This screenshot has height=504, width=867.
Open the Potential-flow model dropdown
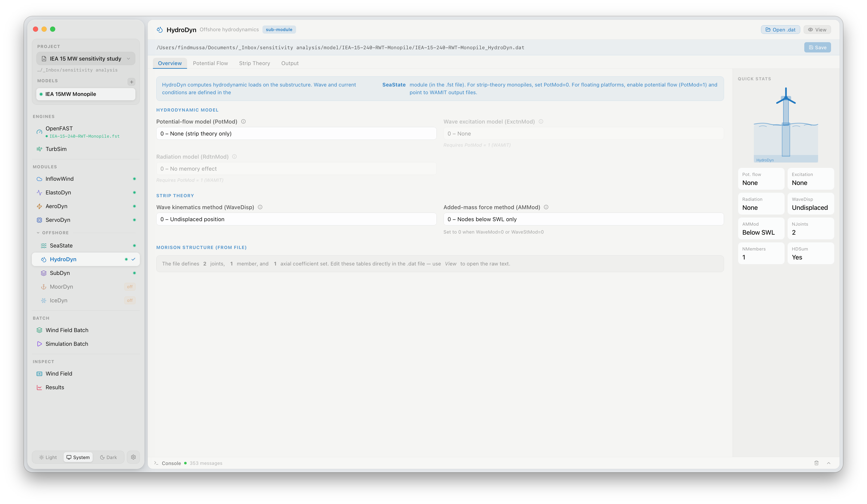296,133
